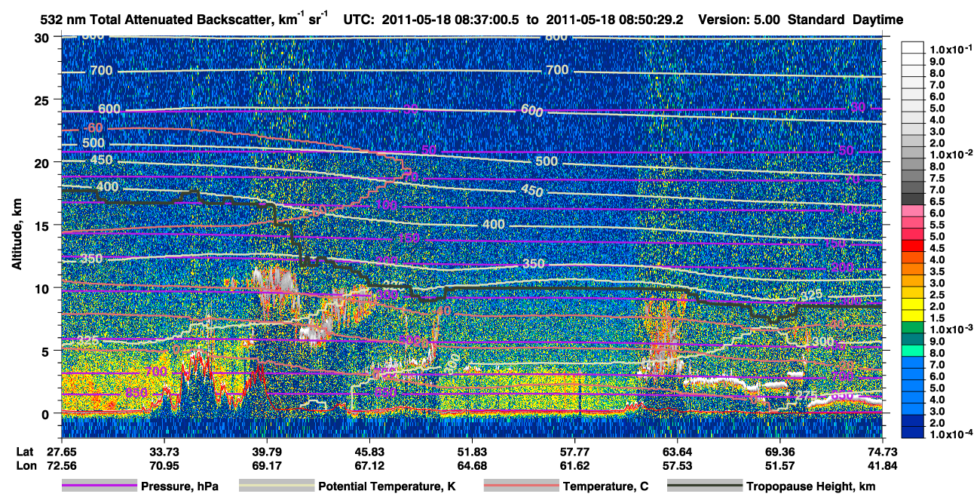Select the longitude value 70.95
This screenshot has height=503, width=980.
164,466
